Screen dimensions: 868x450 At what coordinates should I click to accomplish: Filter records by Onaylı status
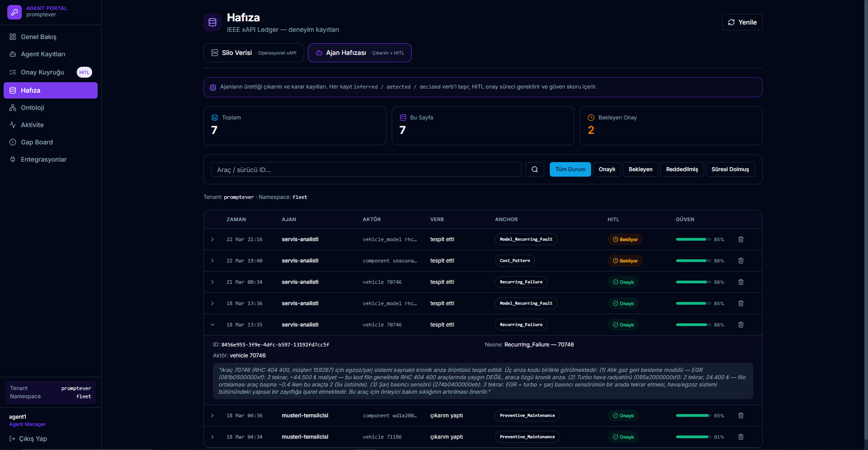[607, 169]
